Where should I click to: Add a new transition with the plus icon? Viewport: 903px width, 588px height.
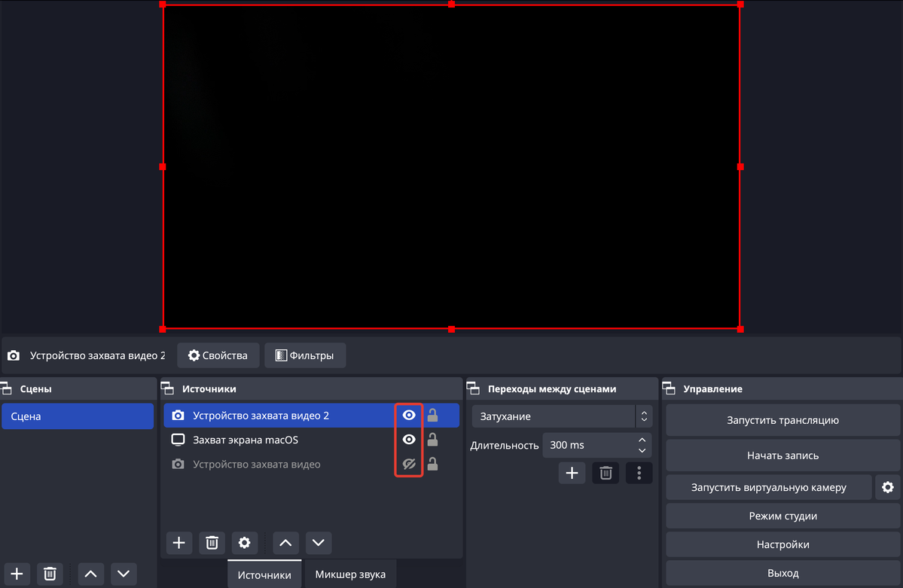tap(572, 473)
